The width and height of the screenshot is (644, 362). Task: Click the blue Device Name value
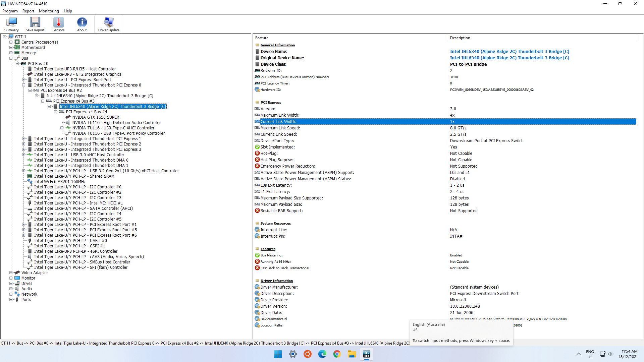pos(509,52)
